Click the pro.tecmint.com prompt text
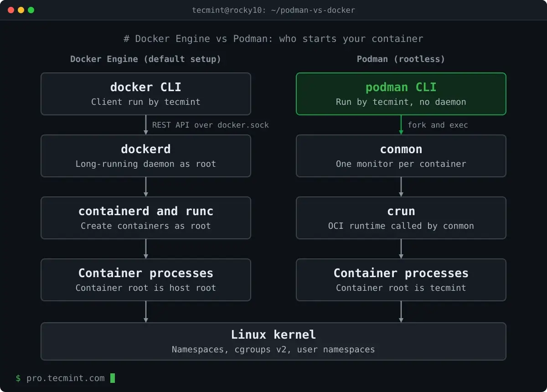 pyautogui.click(x=65, y=378)
